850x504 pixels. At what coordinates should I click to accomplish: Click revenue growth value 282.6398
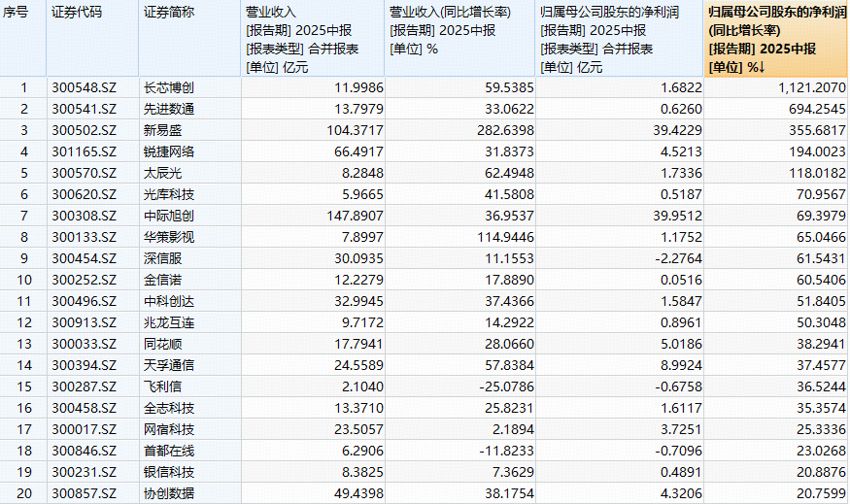coord(506,130)
